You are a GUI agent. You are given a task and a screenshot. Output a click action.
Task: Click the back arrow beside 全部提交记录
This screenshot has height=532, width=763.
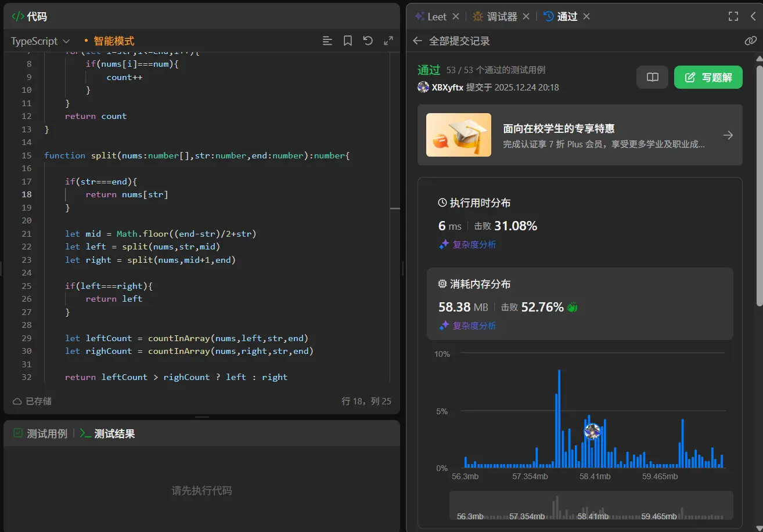tap(417, 41)
